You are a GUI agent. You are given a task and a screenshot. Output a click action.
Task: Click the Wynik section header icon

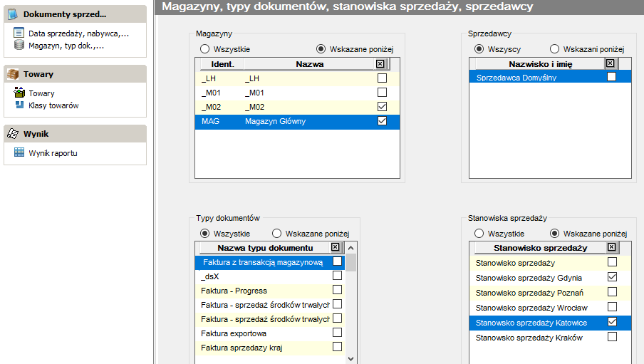coord(13,133)
